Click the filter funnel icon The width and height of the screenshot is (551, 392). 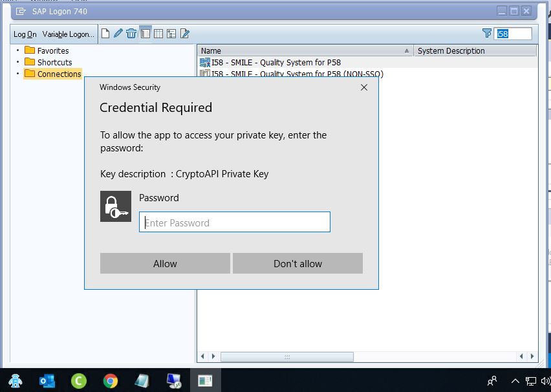487,34
